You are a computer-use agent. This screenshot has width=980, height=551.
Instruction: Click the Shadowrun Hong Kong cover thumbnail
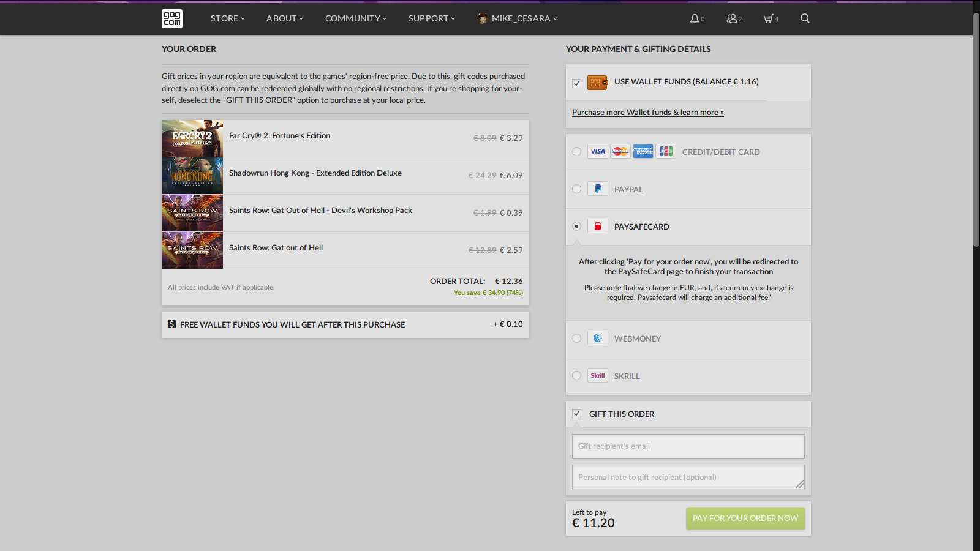pyautogui.click(x=192, y=176)
